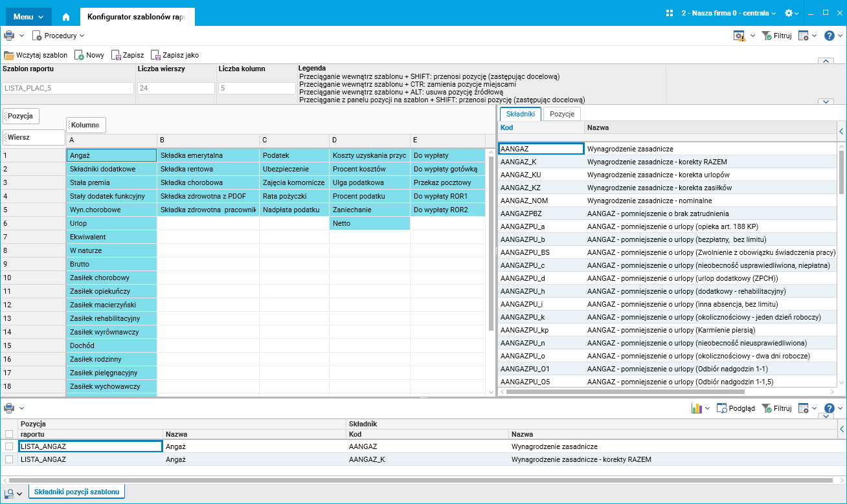847x504 pixels.
Task: Switch to the Pozycje tab
Action: (x=561, y=114)
